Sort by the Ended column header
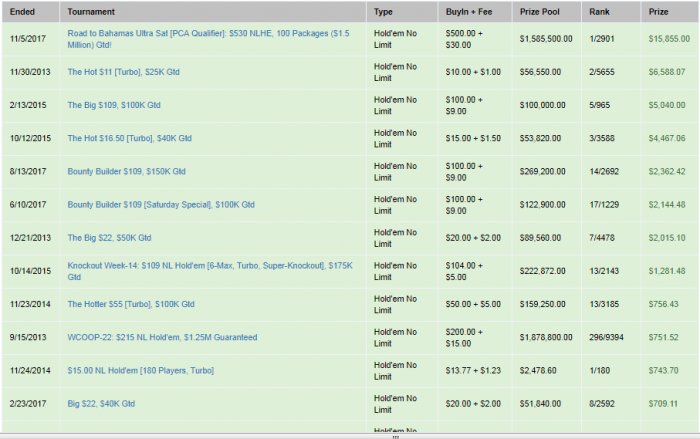 tap(22, 12)
